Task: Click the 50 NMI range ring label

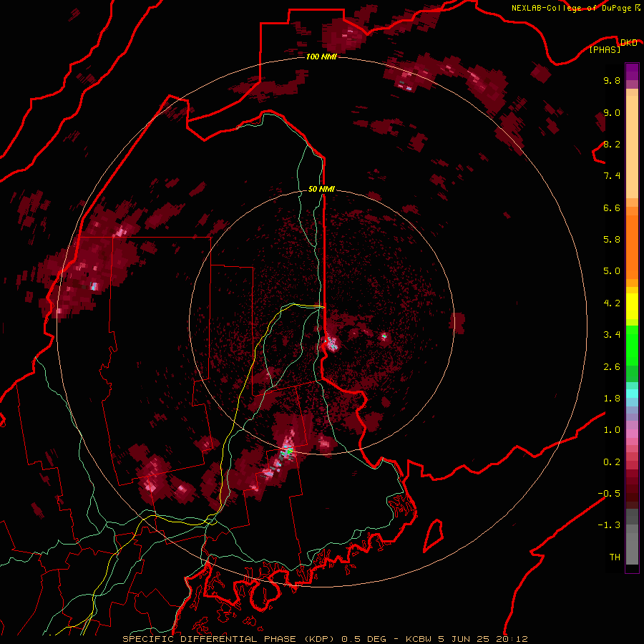Action: coord(321,190)
